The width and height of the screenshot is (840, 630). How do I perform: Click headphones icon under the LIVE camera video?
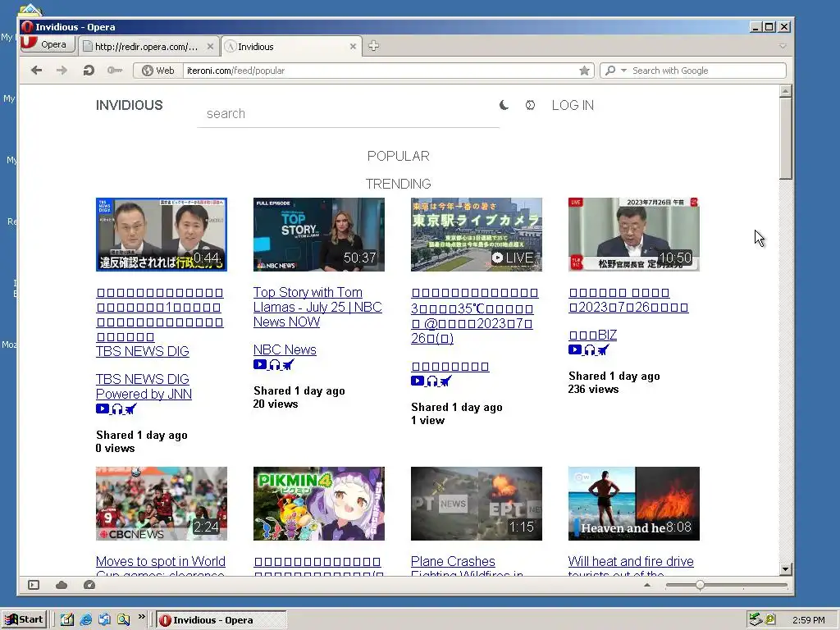click(431, 381)
